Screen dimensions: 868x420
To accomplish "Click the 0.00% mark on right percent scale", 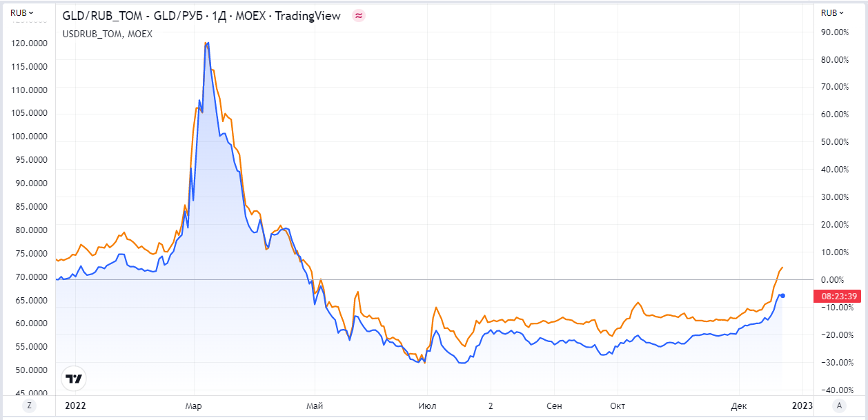I will (x=834, y=279).
